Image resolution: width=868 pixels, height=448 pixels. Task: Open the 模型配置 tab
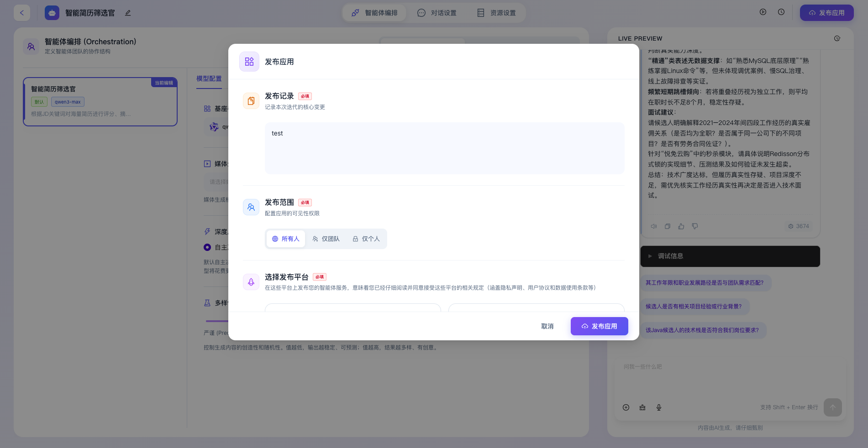tap(209, 78)
